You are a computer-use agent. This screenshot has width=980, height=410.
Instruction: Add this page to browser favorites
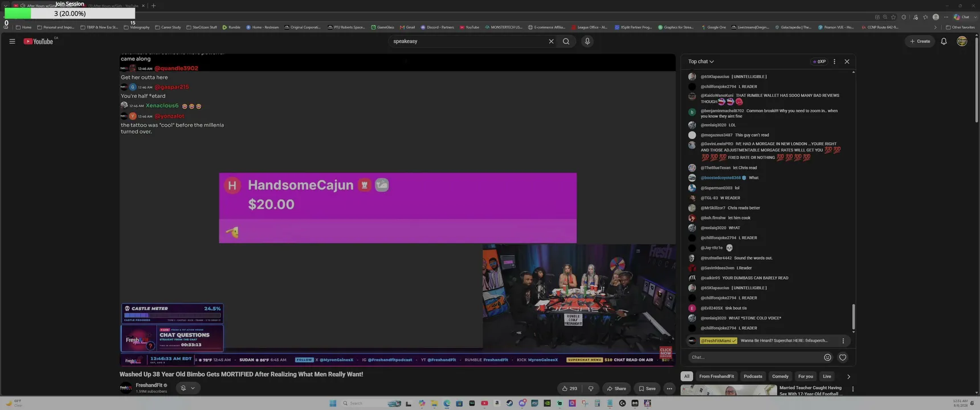[x=893, y=17]
